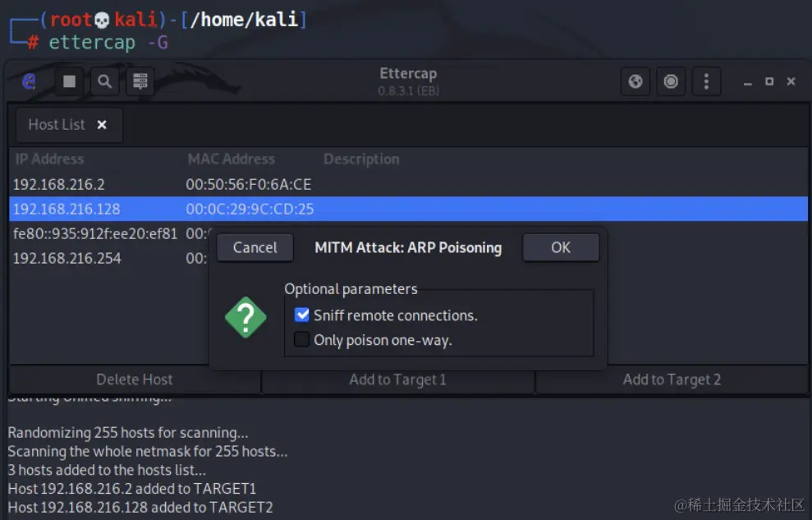Click Add to Target 2
Screen dimensions: 812x520
[x=672, y=380]
